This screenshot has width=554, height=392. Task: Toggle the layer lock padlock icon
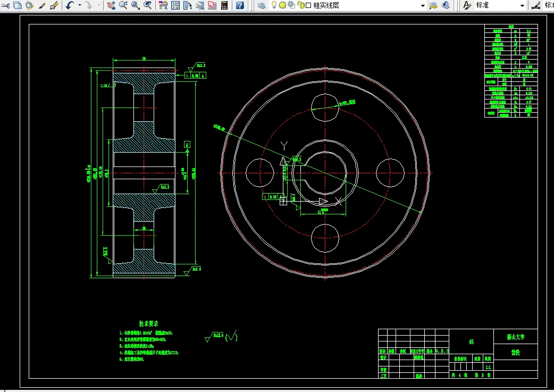[x=301, y=5]
